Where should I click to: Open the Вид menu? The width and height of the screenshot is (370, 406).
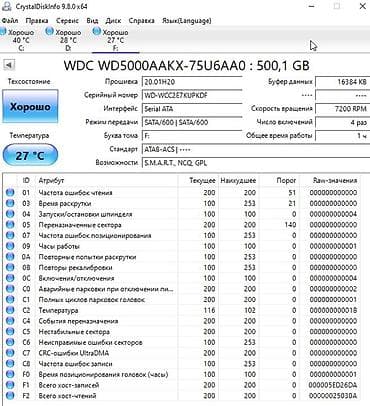tap(92, 21)
